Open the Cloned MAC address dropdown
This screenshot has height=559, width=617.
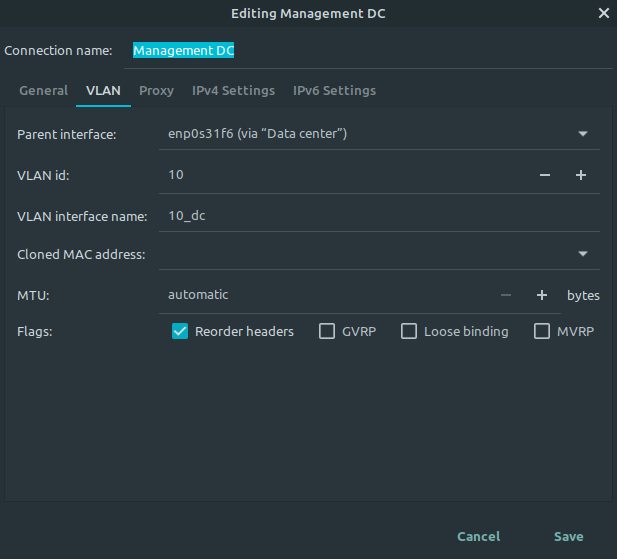pos(583,254)
